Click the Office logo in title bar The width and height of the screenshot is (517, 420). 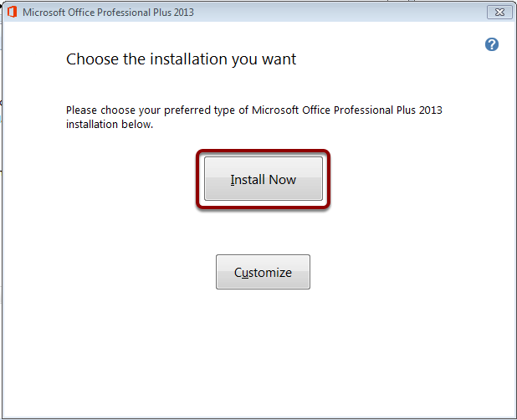[13, 13]
